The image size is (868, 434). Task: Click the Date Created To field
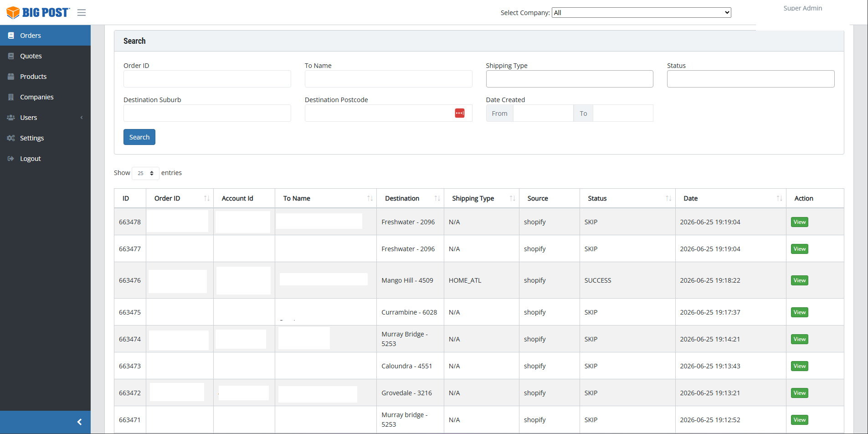(623, 113)
